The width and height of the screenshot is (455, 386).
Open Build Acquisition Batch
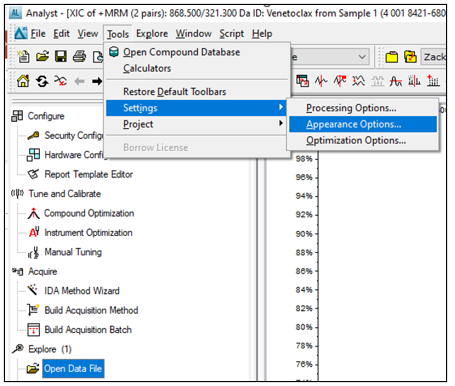pyautogui.click(x=88, y=330)
